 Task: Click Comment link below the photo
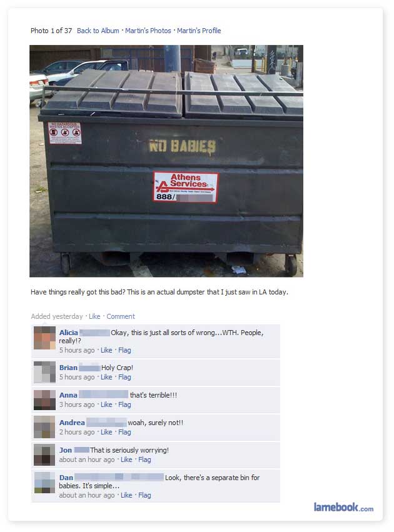pos(121,316)
